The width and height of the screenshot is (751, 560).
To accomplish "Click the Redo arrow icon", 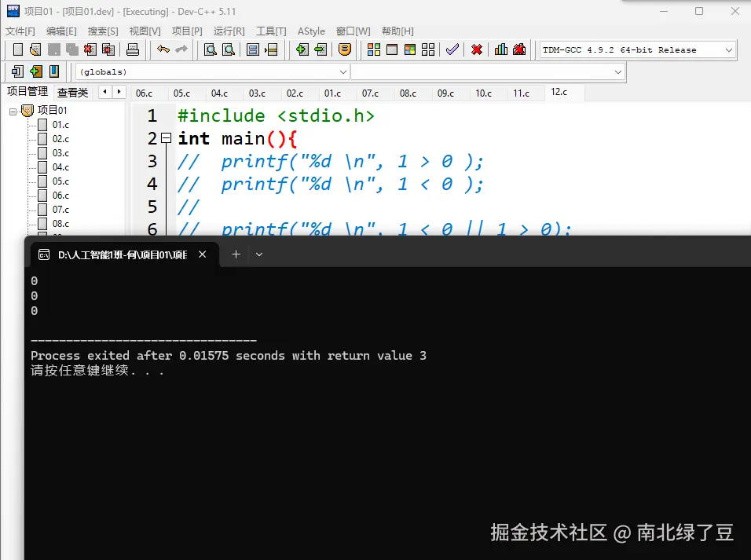I will point(181,49).
